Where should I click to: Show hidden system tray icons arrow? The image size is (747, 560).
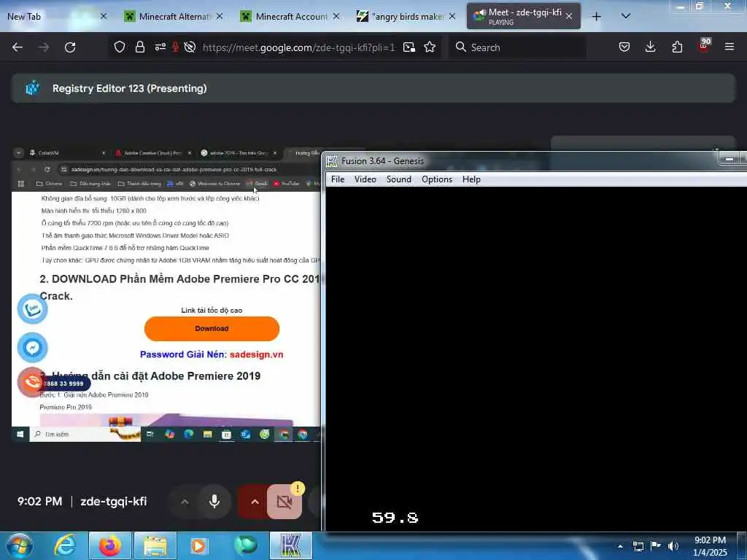point(620,546)
